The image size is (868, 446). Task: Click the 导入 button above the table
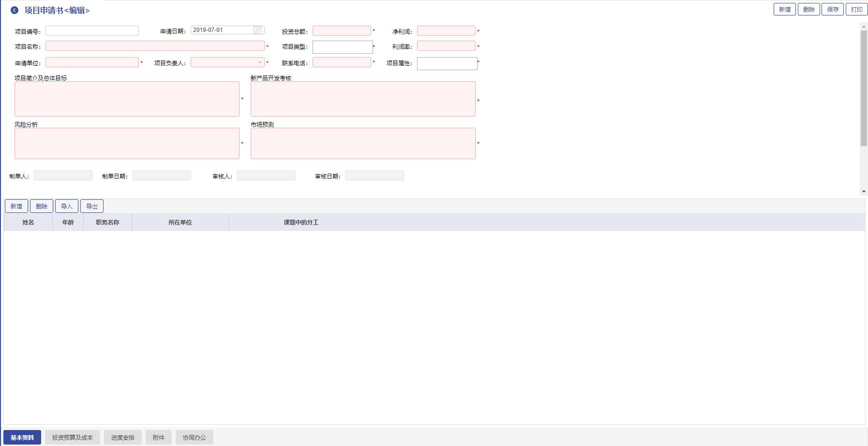pos(67,207)
